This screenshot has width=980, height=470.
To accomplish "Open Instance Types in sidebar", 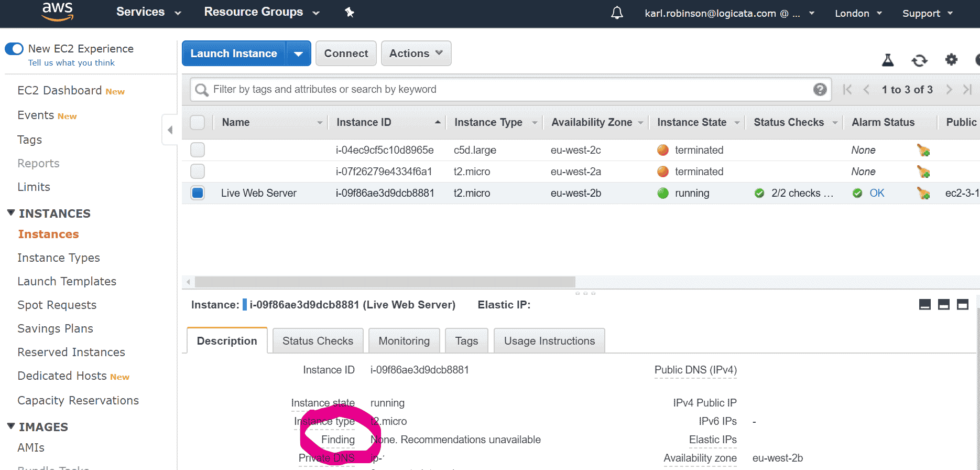I will coord(59,258).
